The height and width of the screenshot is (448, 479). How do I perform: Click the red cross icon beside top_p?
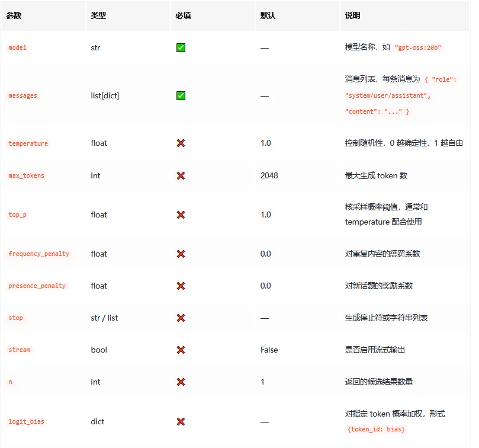[180, 215]
